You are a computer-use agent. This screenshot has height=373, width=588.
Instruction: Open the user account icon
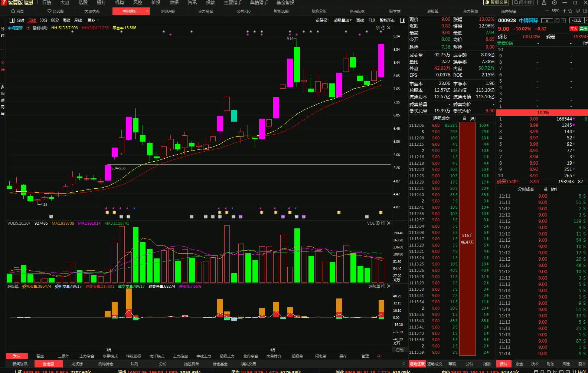pyautogui.click(x=544, y=2)
